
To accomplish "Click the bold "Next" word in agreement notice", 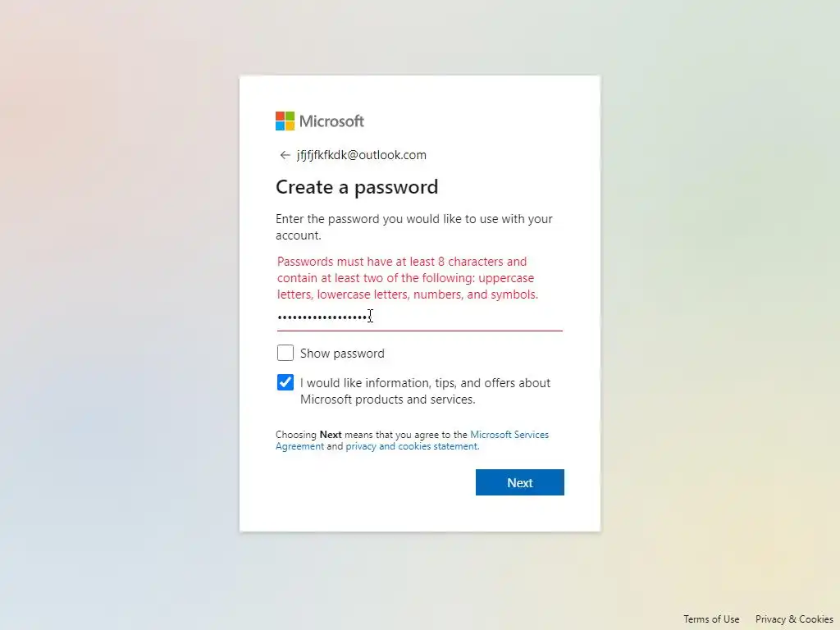I will [331, 435].
